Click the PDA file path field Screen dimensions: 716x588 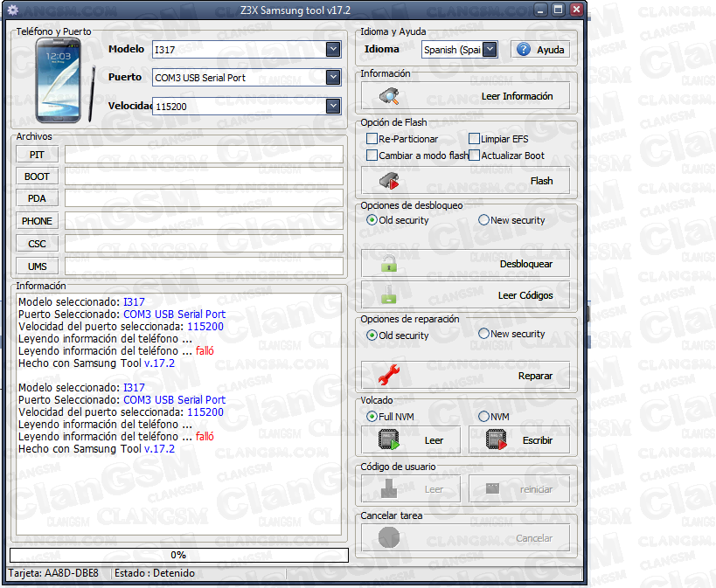pyautogui.click(x=204, y=198)
